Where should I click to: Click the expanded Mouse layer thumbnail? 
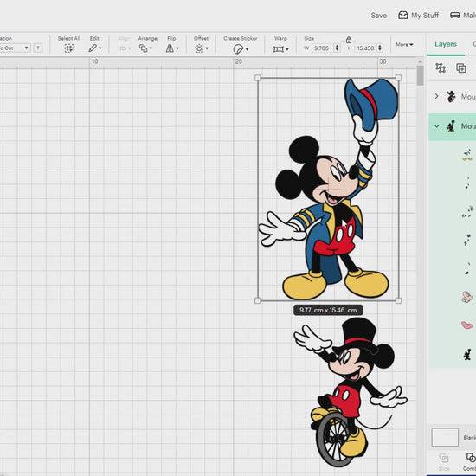451,126
